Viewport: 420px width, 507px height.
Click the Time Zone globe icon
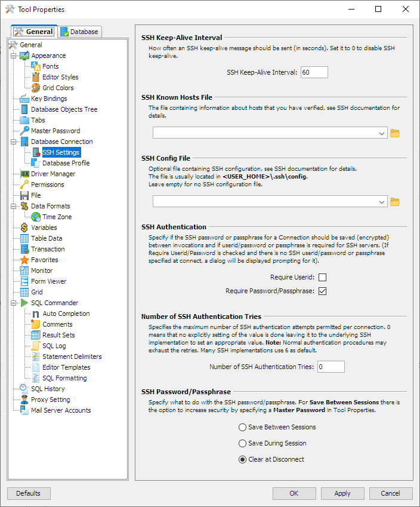pos(36,217)
